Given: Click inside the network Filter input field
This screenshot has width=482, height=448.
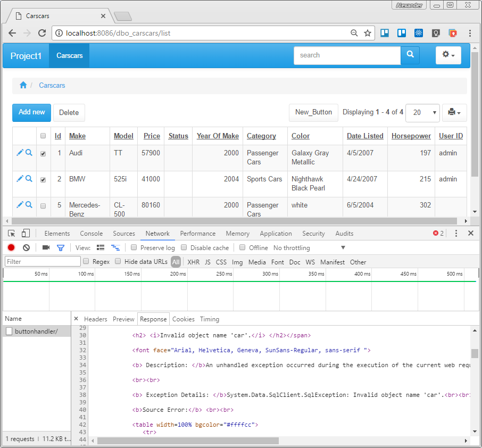Looking at the screenshot, I should (42, 261).
